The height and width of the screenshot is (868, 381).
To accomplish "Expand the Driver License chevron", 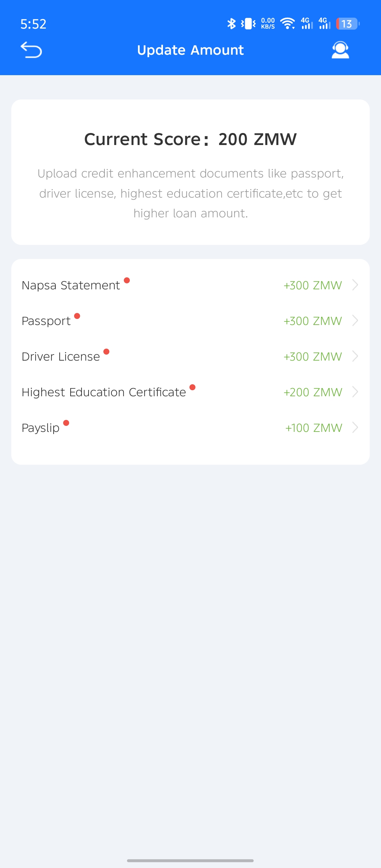I will click(x=355, y=356).
